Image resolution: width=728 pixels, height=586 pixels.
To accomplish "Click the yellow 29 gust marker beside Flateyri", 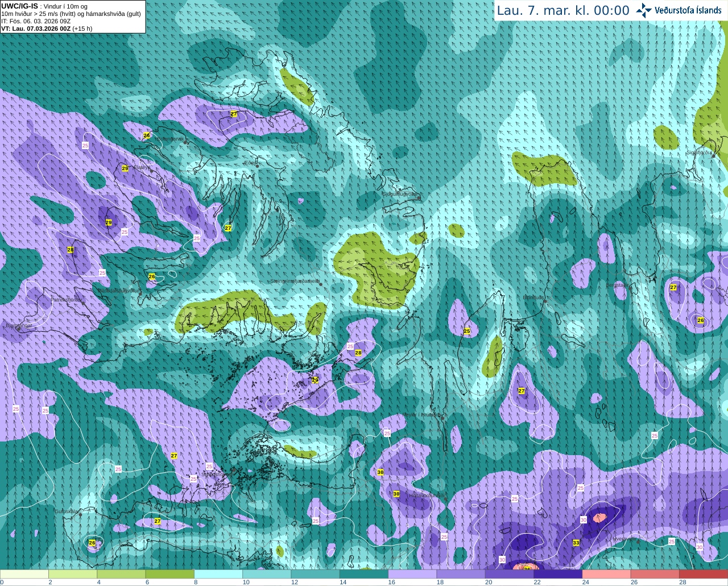I will pyautogui.click(x=125, y=168).
